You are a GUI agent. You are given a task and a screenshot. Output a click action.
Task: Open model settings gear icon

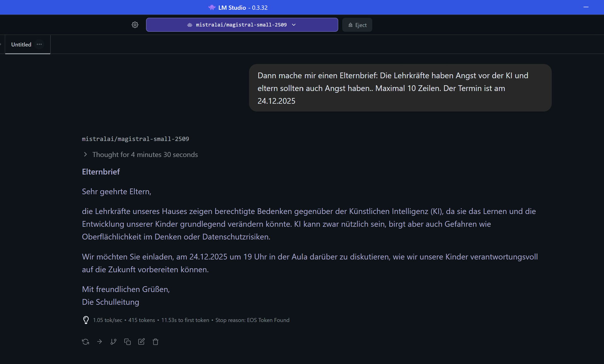[135, 25]
